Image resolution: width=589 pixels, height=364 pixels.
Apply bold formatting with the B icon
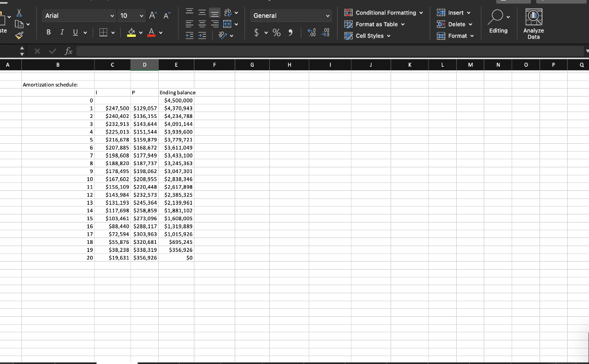click(x=48, y=32)
